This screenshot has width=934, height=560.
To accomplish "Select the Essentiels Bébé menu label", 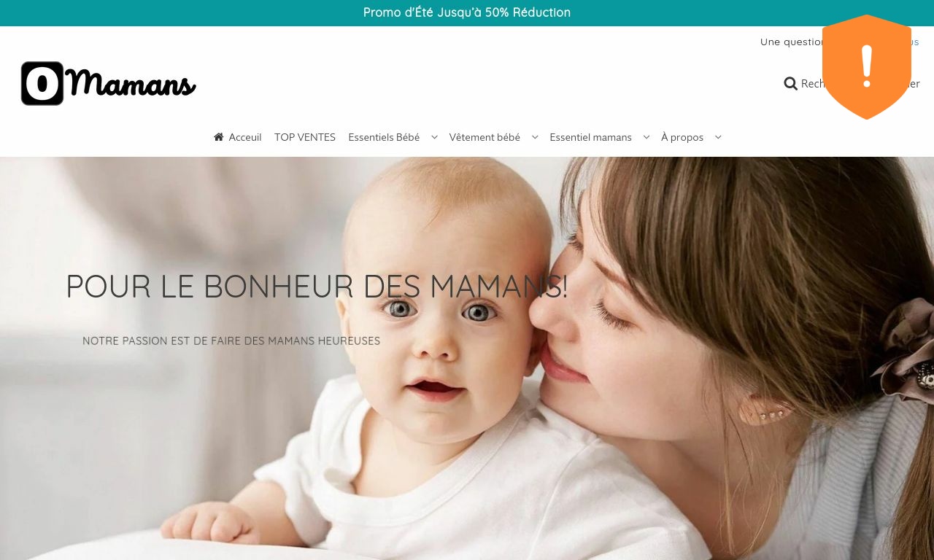I will pos(384,137).
